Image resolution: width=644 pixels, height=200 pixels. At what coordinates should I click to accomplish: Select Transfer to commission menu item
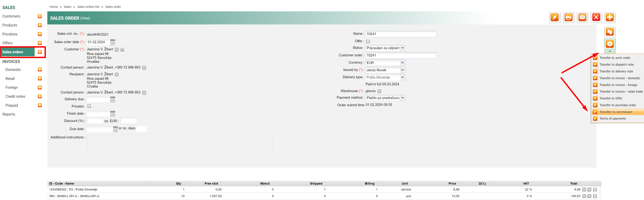tap(616, 112)
